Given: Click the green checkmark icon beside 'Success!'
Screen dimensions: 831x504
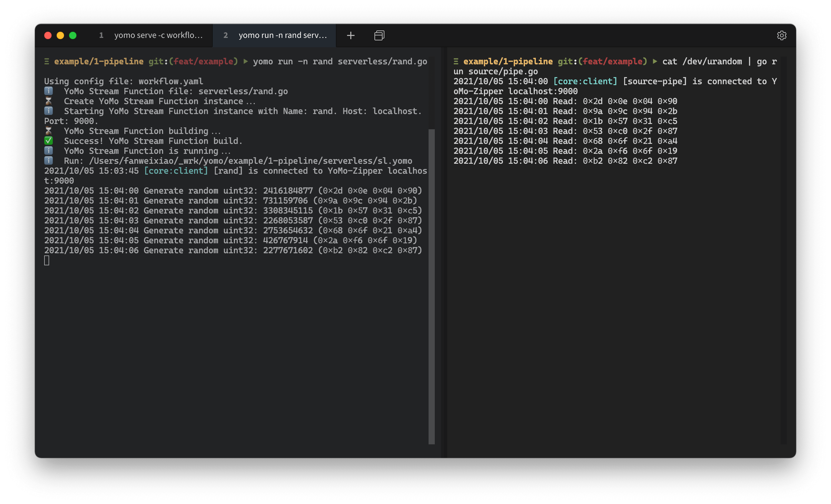Looking at the screenshot, I should pos(49,141).
